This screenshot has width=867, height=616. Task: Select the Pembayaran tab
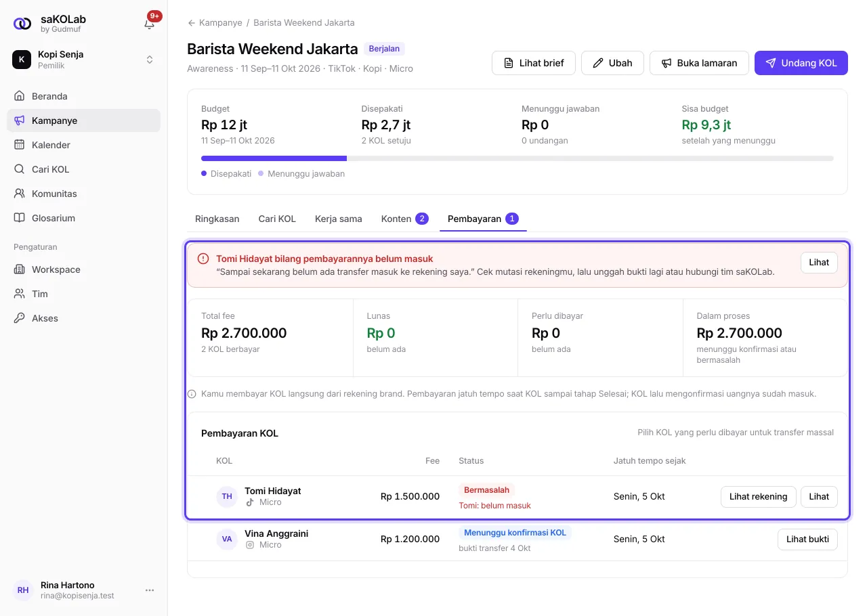(x=483, y=219)
